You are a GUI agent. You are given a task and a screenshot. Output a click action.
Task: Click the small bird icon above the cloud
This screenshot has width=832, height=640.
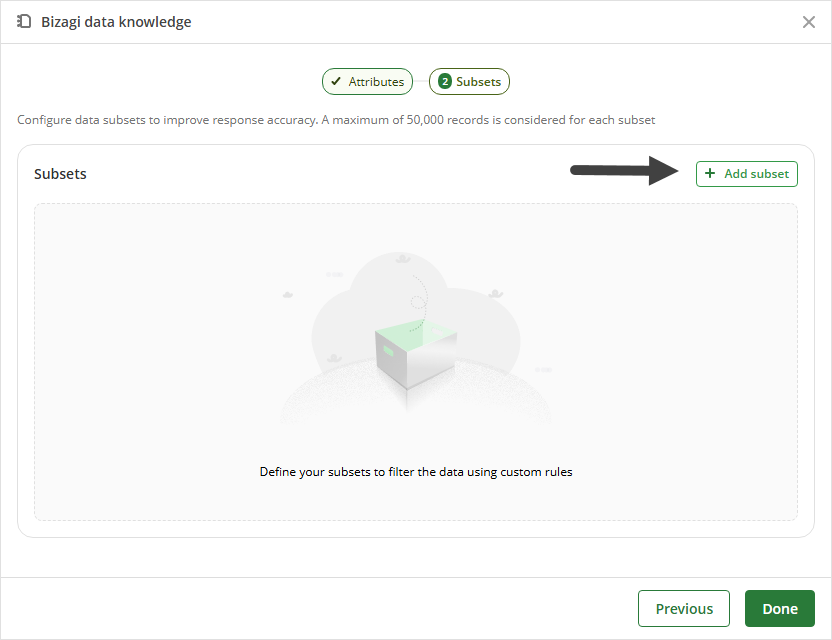[403, 259]
